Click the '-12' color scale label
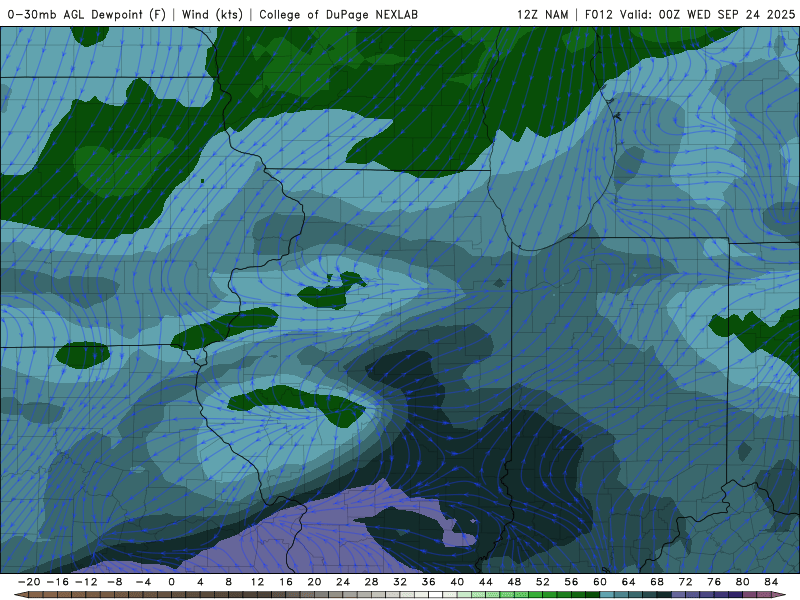This screenshot has height=600, width=800. 86,582
